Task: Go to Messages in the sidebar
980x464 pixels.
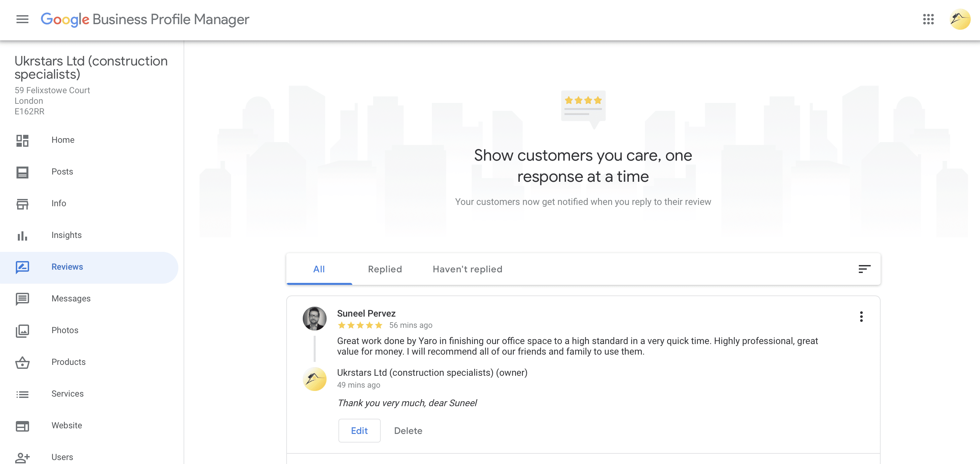Action: [71, 298]
